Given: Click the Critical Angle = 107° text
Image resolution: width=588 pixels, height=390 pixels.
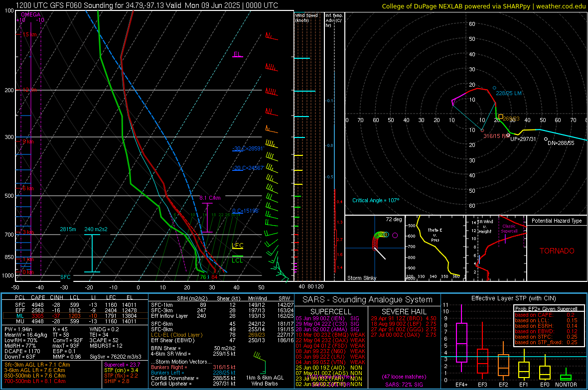Looking at the screenshot, I should point(376,200).
